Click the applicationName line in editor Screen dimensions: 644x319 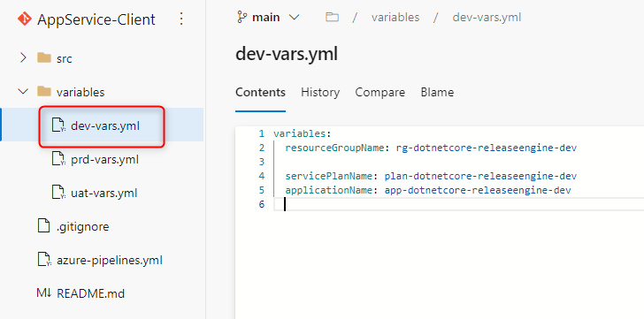tap(428, 190)
